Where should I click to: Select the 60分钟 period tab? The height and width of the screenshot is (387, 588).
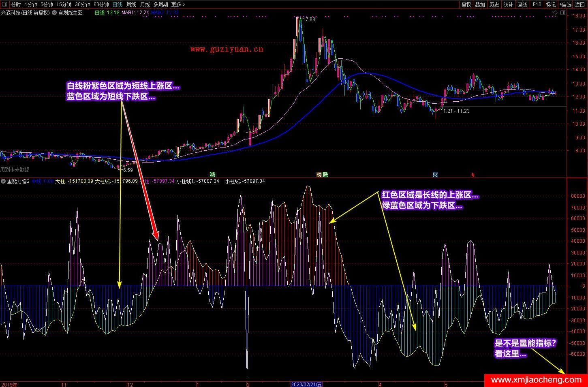pyautogui.click(x=101, y=4)
